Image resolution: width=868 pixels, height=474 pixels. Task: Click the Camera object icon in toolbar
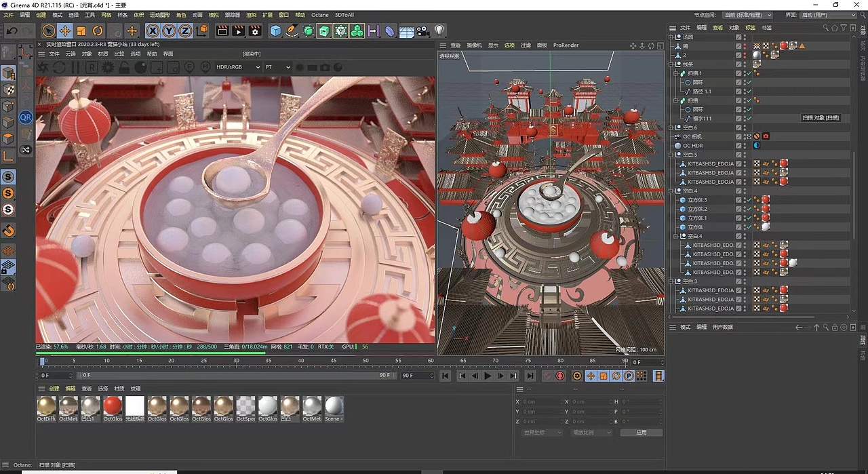point(423,31)
